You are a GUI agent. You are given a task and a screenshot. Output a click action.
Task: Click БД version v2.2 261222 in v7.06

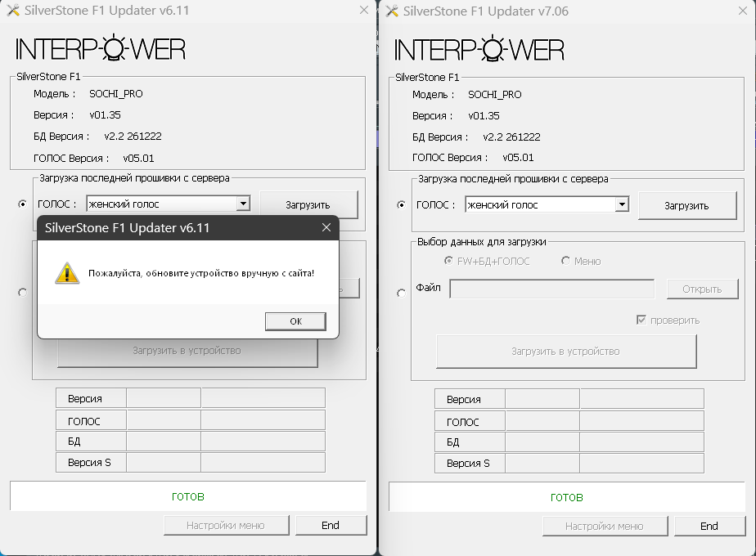coord(511,137)
